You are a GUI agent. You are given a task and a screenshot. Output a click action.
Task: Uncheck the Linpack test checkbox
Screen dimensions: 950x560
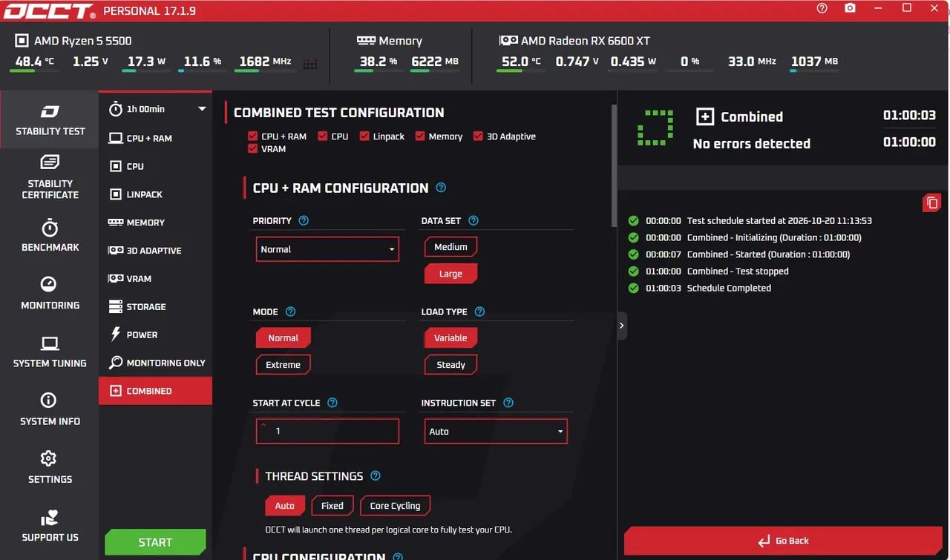[x=364, y=136]
